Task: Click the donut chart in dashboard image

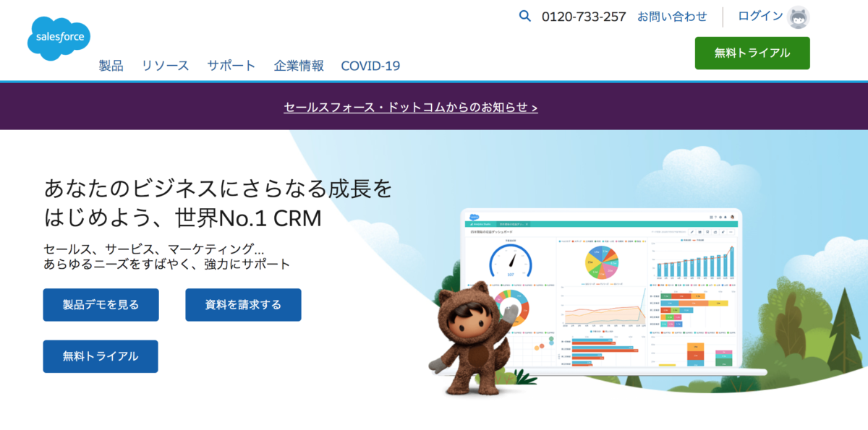Action: click(512, 307)
